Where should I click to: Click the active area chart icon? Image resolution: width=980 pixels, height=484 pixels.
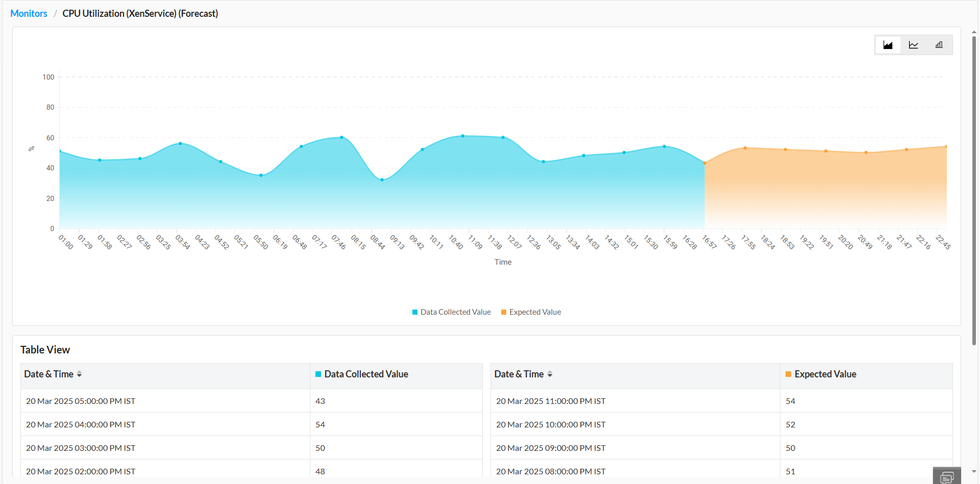click(x=888, y=45)
